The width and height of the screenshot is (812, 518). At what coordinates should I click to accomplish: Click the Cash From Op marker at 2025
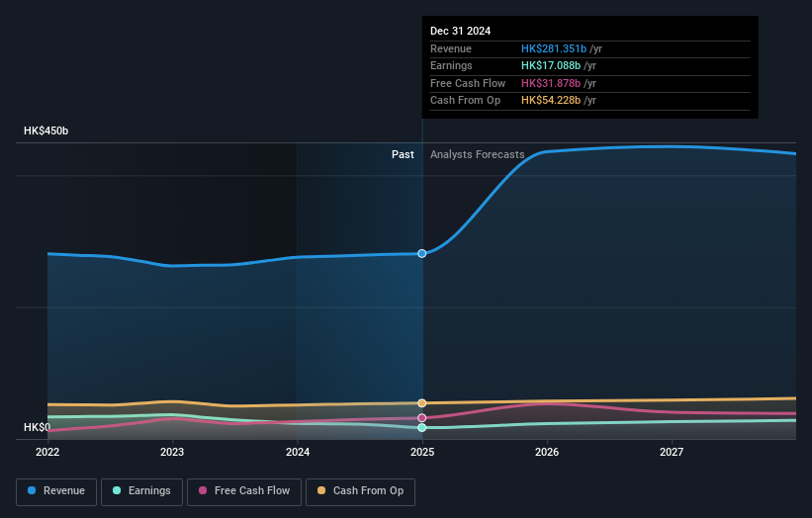coord(422,403)
